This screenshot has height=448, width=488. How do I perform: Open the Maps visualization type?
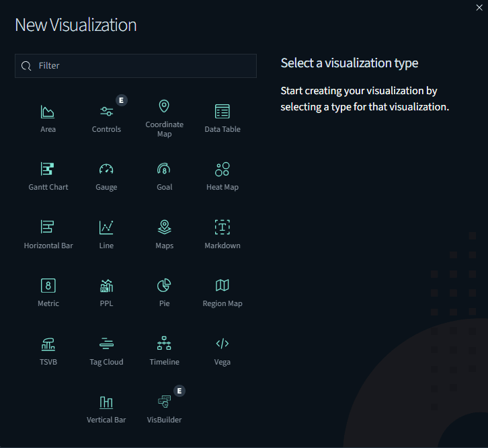tap(164, 235)
